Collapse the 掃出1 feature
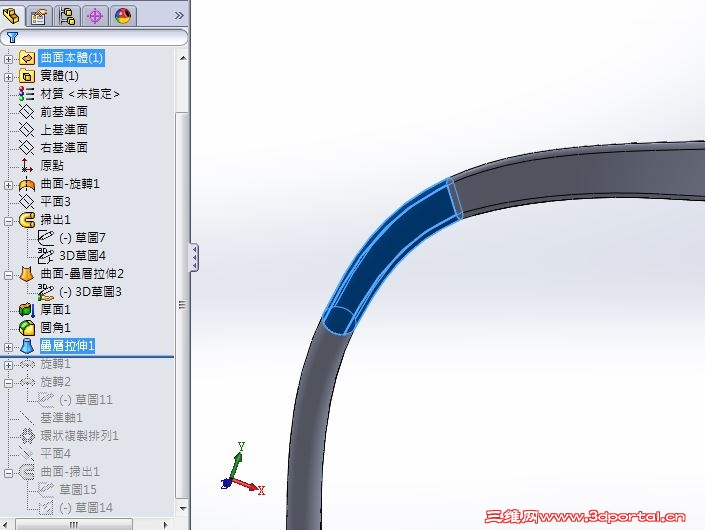Viewport: 705px width, 530px height. coord(8,221)
